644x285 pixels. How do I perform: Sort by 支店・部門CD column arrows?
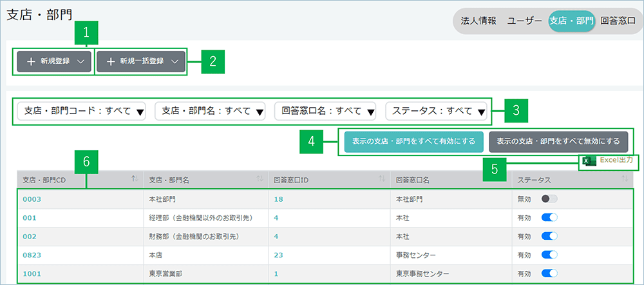pos(134,179)
